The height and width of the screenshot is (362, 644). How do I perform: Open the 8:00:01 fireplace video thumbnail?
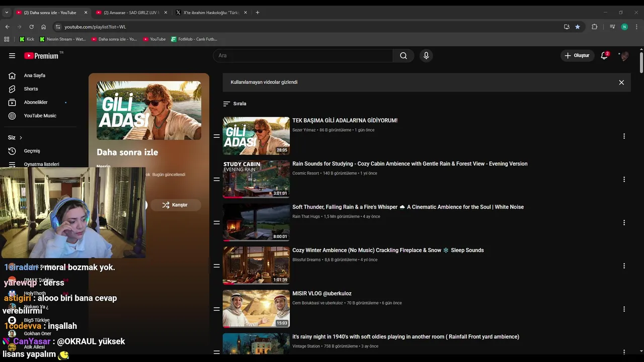(256, 222)
